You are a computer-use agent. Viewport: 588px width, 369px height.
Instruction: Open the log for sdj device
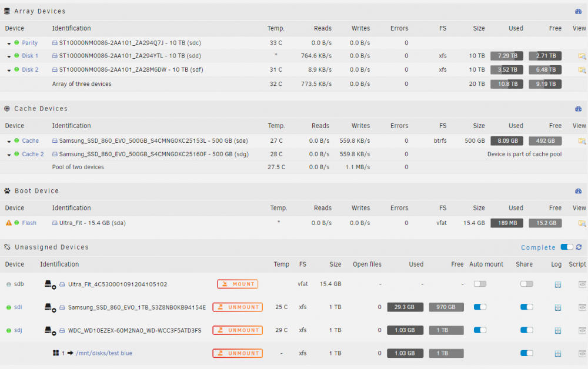click(557, 330)
